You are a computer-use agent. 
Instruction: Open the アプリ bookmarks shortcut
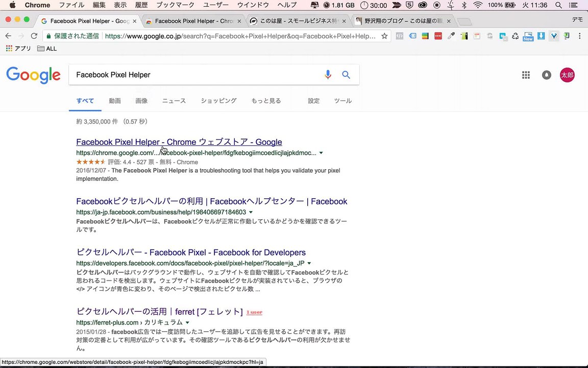point(18,49)
